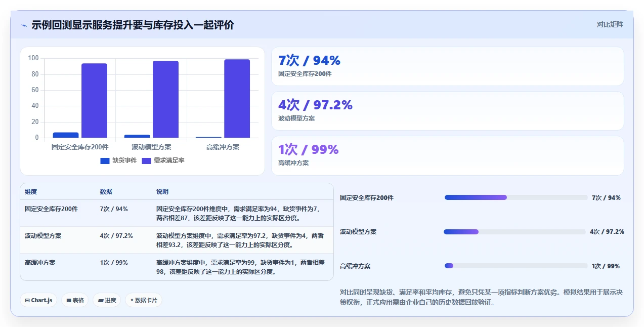Click the 说明 table column header
Viewport: 644px width, 327px height.
click(162, 192)
